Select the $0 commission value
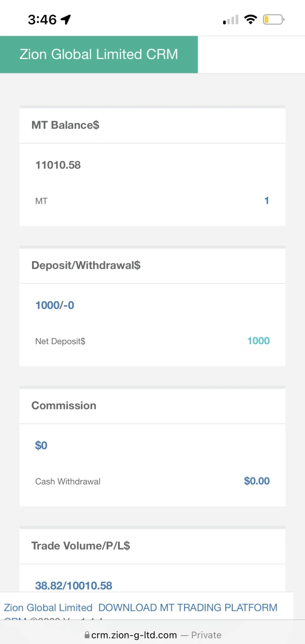This screenshot has width=305, height=644. (x=41, y=445)
